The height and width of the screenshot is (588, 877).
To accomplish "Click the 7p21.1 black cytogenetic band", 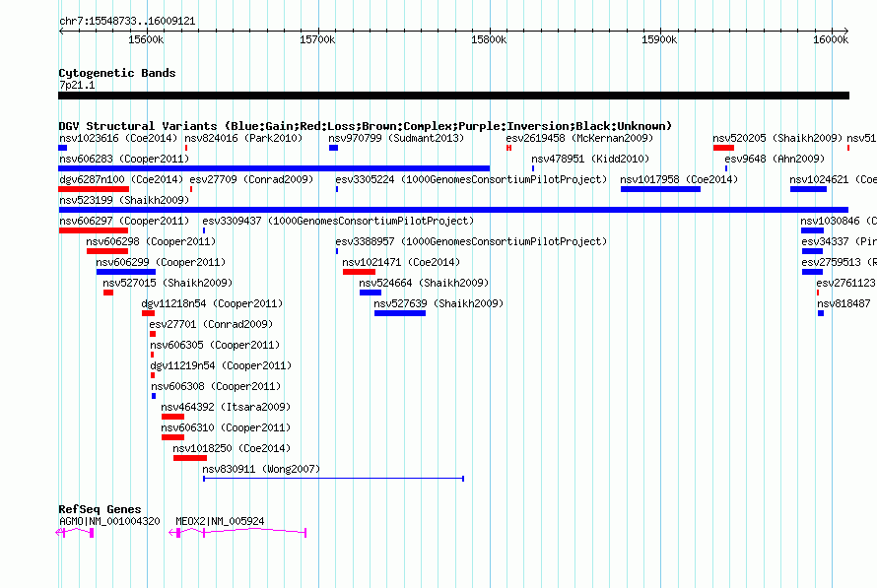I will tap(453, 96).
